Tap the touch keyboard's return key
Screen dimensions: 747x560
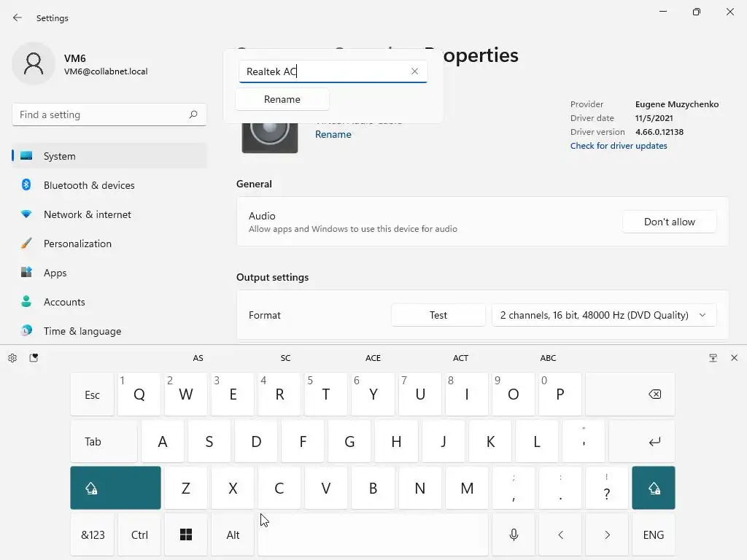(642, 441)
